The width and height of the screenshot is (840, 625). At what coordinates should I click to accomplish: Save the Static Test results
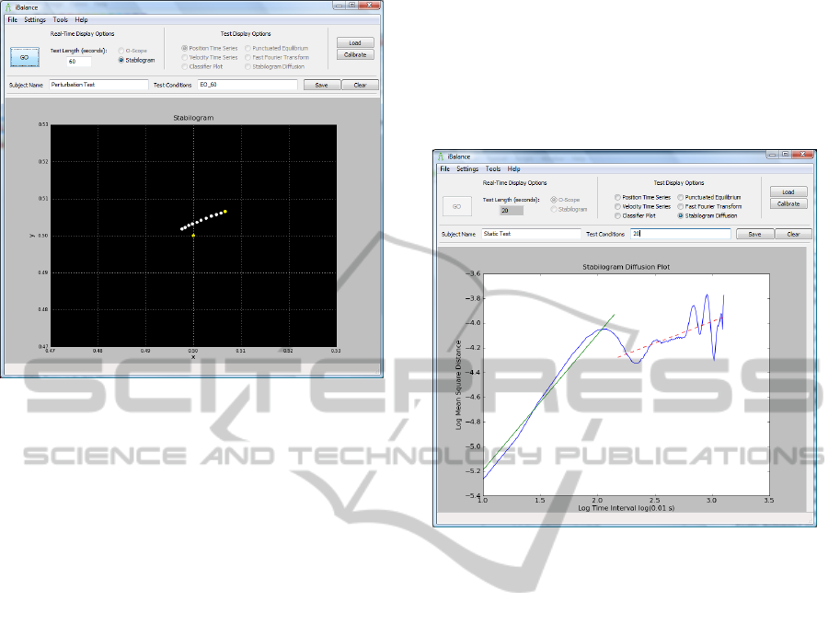(x=754, y=235)
